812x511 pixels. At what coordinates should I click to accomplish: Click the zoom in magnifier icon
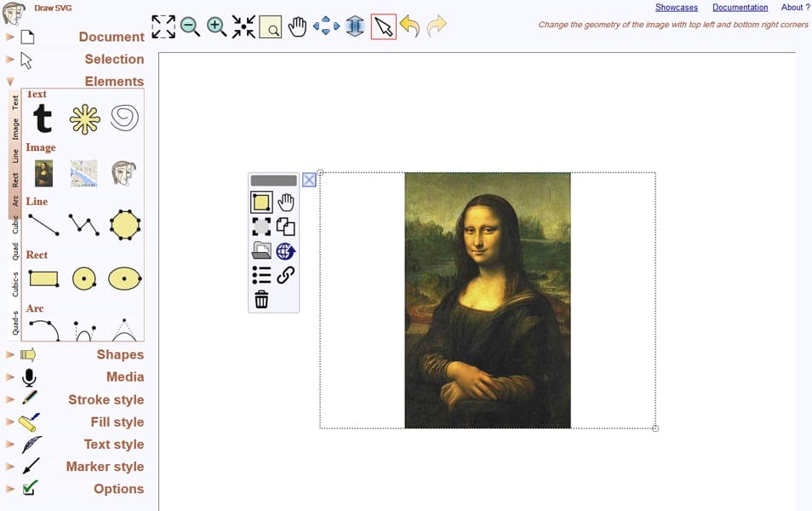pyautogui.click(x=216, y=26)
